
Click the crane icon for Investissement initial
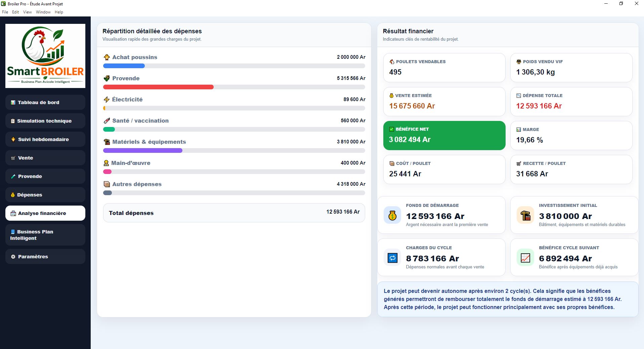(525, 215)
